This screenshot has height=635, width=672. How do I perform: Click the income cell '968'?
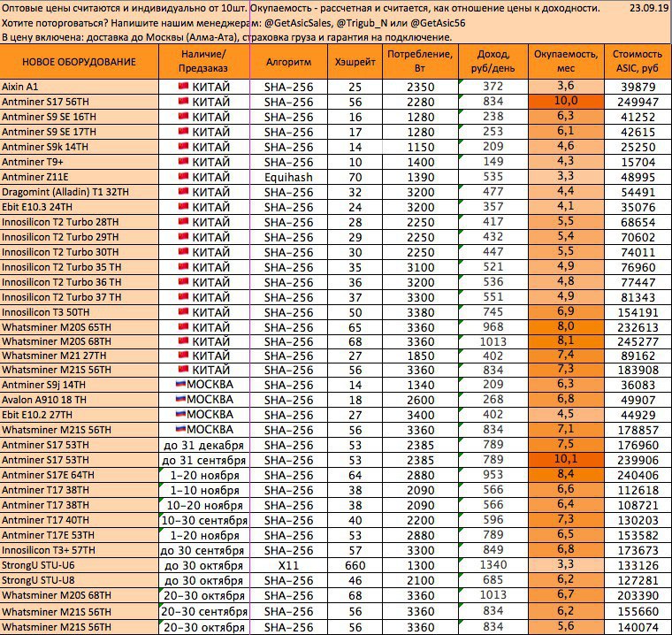tap(493, 326)
